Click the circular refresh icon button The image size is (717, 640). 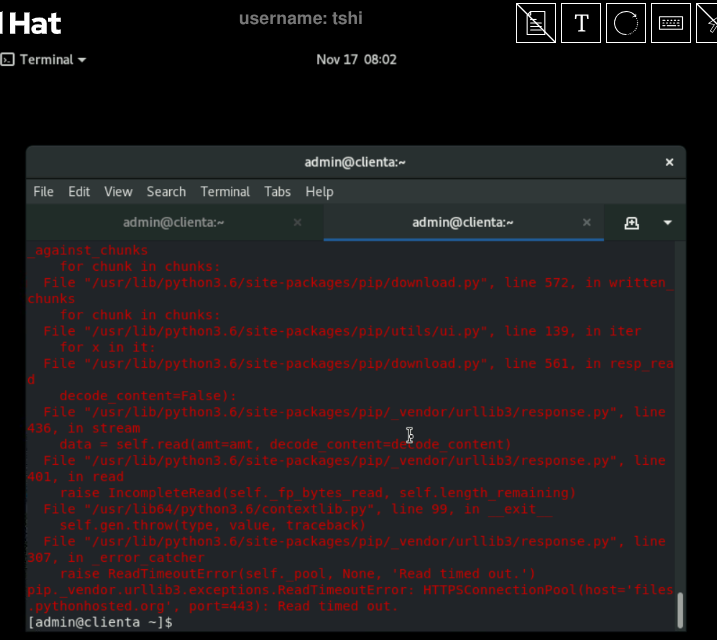tap(626, 23)
